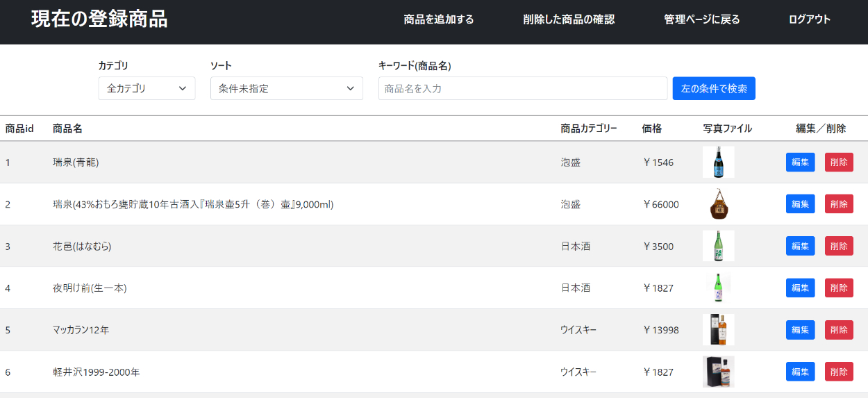Delete the 軽井沢1999-2000年 product
Screen dimensions: 868x398
839,372
